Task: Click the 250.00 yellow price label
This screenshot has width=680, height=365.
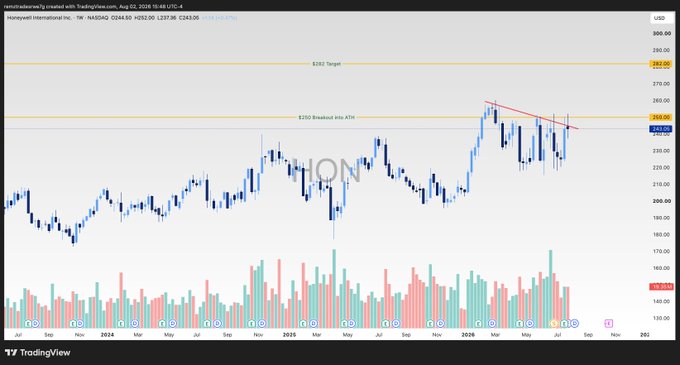Action: tap(661, 117)
